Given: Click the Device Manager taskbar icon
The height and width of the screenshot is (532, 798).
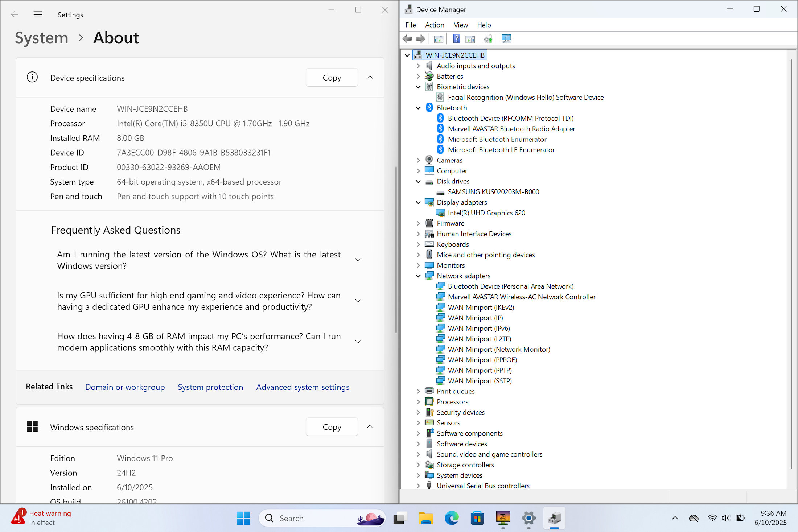Looking at the screenshot, I should point(554,518).
